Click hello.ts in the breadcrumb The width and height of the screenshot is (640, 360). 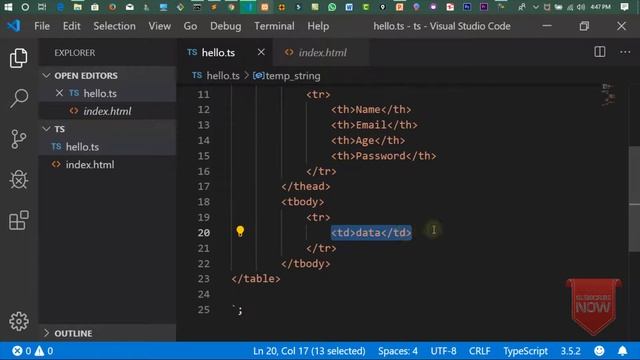223,76
